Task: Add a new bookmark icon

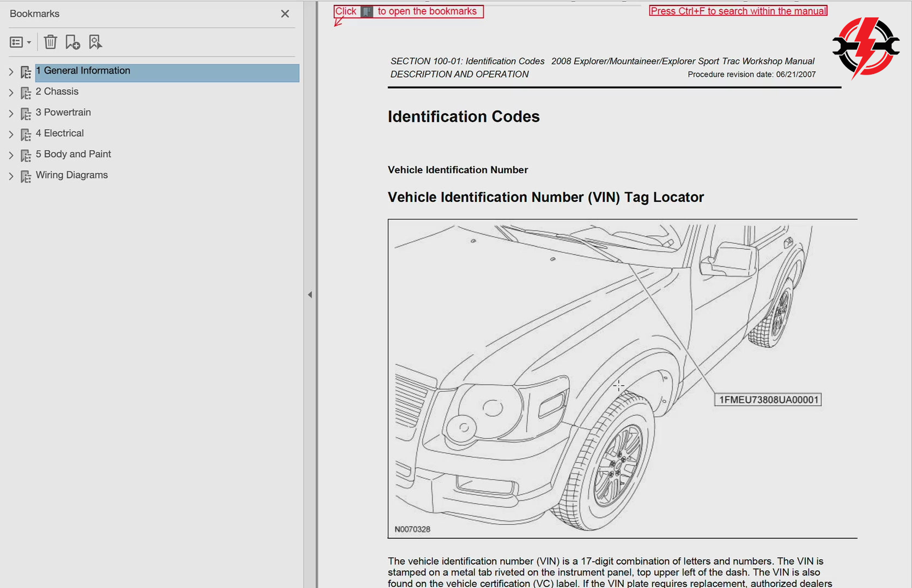Action: pyautogui.click(x=72, y=42)
